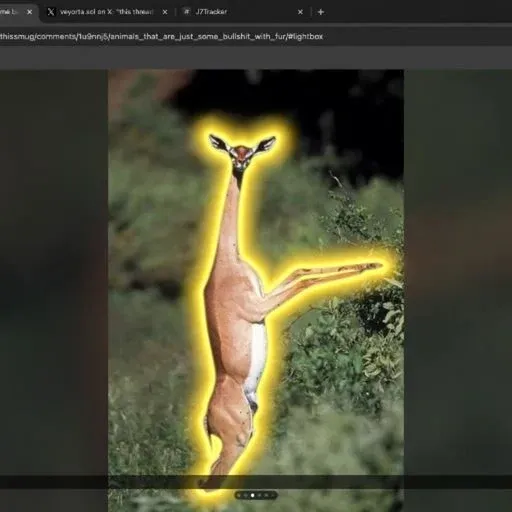The image size is (512, 512).
Task: Jump to the last carousel dot
Action: click(x=273, y=495)
